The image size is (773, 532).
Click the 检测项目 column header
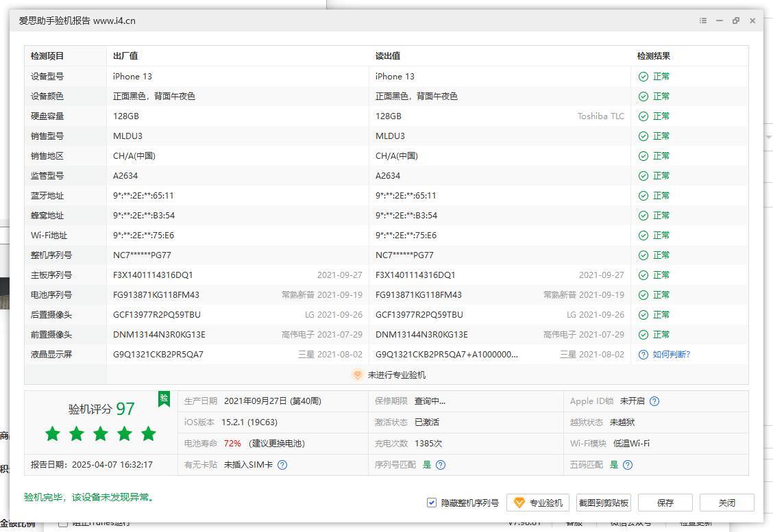pos(47,56)
